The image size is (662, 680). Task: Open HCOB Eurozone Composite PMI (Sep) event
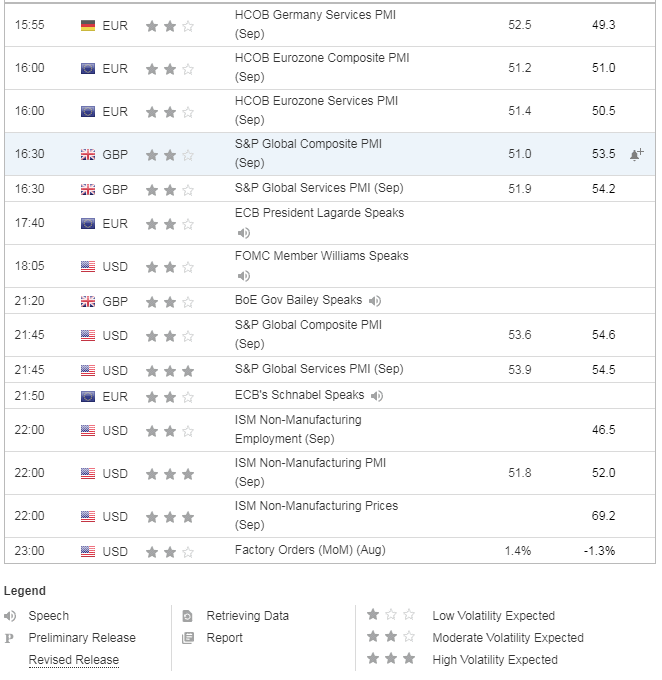pos(322,67)
